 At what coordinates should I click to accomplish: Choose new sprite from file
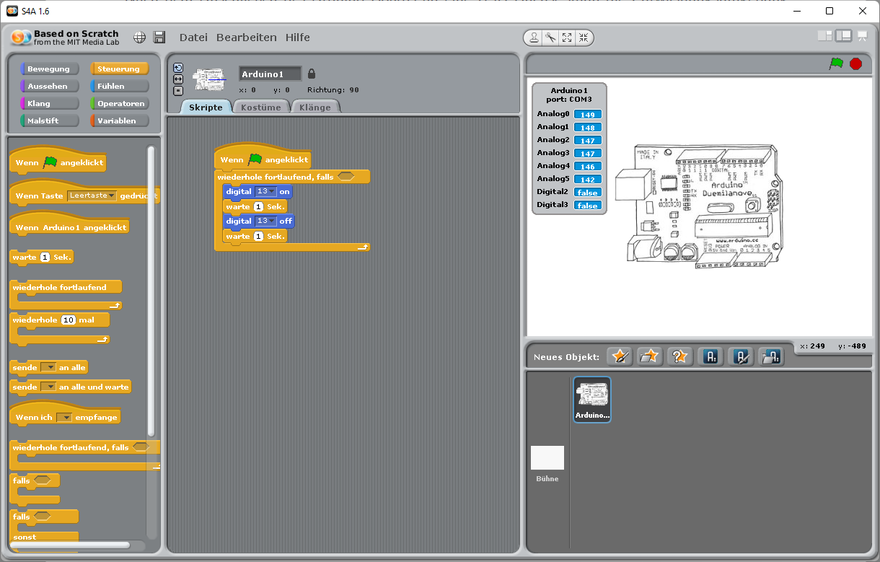[x=649, y=357]
